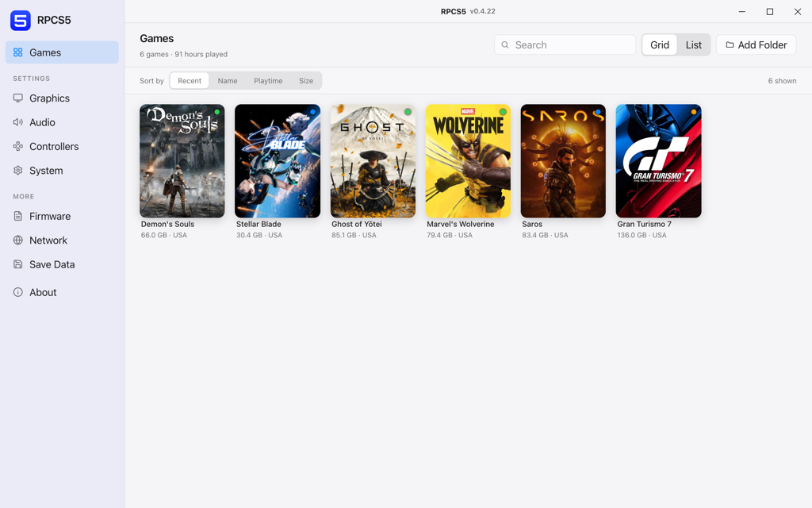The image size is (812, 508).
Task: Click orange status dot on Gran Turismo 7
Action: point(693,112)
